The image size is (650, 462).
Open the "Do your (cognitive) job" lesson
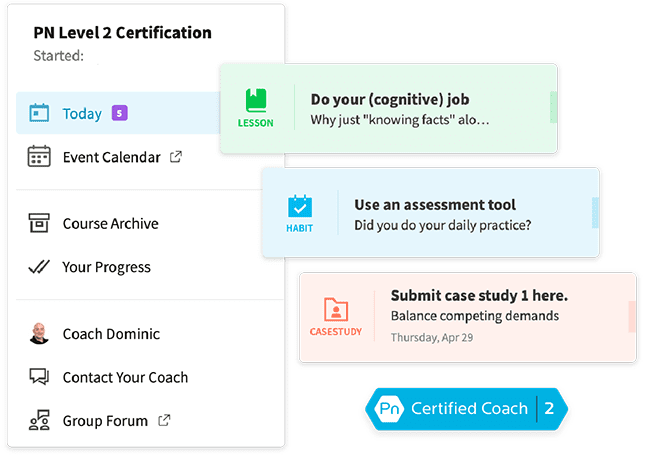[x=389, y=100]
